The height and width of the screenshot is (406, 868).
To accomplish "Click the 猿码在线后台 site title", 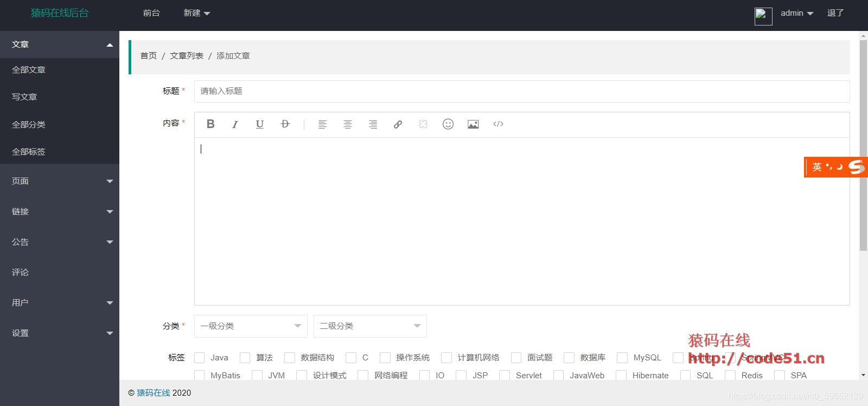I will click(x=60, y=13).
